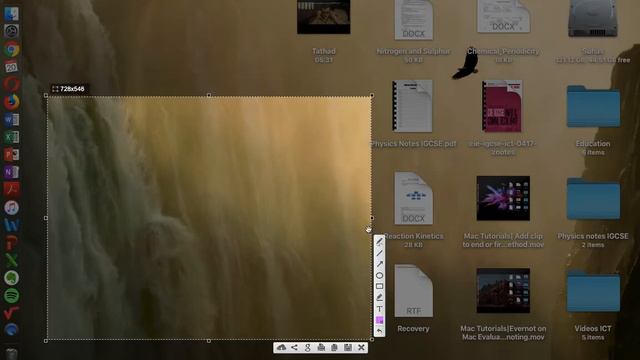This screenshot has width=640, height=360.
Task: Open Adobe Acrobat from the Dock
Action: (11, 190)
